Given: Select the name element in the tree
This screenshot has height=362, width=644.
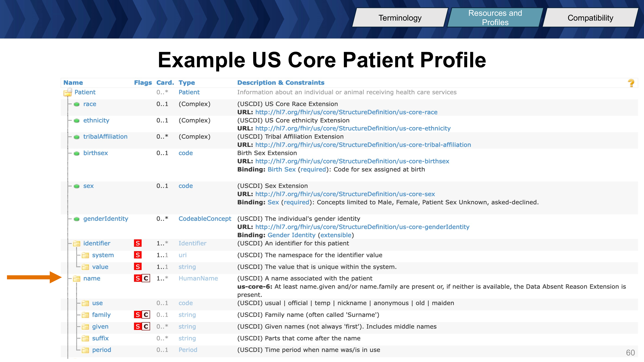Looking at the screenshot, I should coord(92,278).
